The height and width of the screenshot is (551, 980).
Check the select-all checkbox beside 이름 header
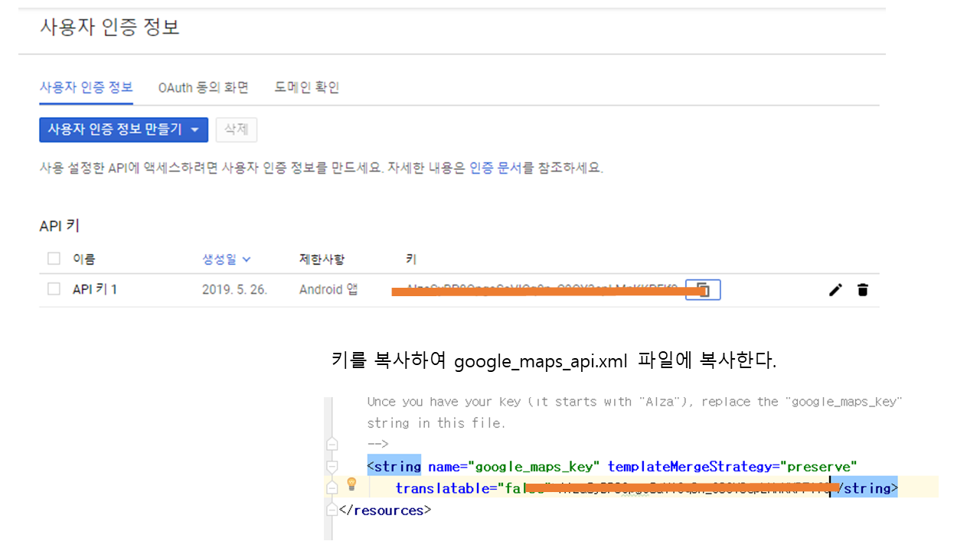pyautogui.click(x=54, y=259)
